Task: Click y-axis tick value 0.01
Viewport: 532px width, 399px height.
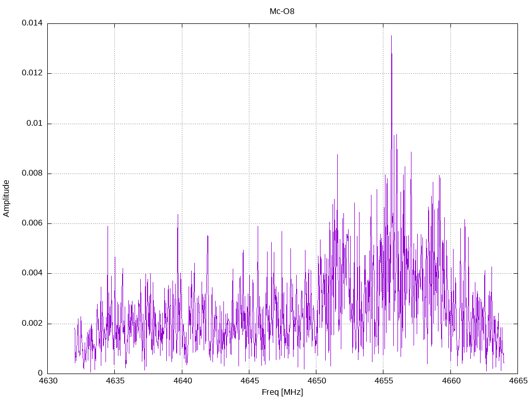Action: click(x=35, y=123)
